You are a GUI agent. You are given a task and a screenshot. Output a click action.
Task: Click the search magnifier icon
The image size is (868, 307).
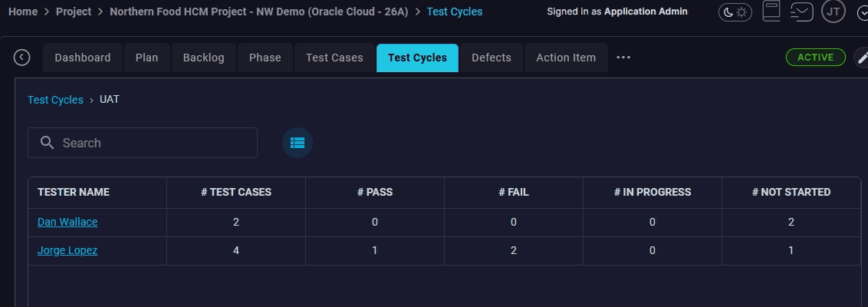[x=47, y=143]
